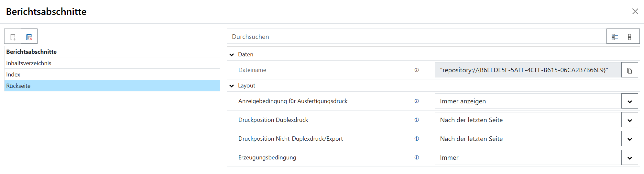
Task: Collapse the Daten group
Action: (x=232, y=55)
